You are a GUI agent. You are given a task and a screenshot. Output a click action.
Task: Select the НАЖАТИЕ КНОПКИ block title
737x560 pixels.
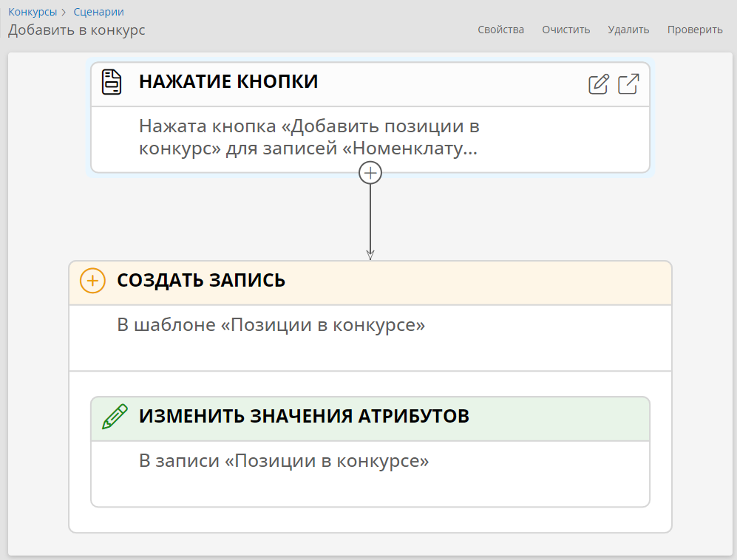(228, 81)
